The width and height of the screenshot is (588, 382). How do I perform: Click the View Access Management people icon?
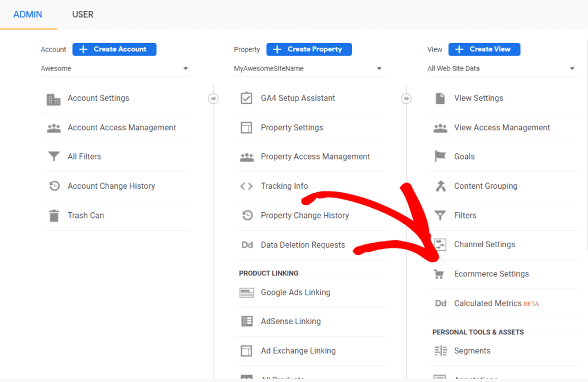(440, 128)
